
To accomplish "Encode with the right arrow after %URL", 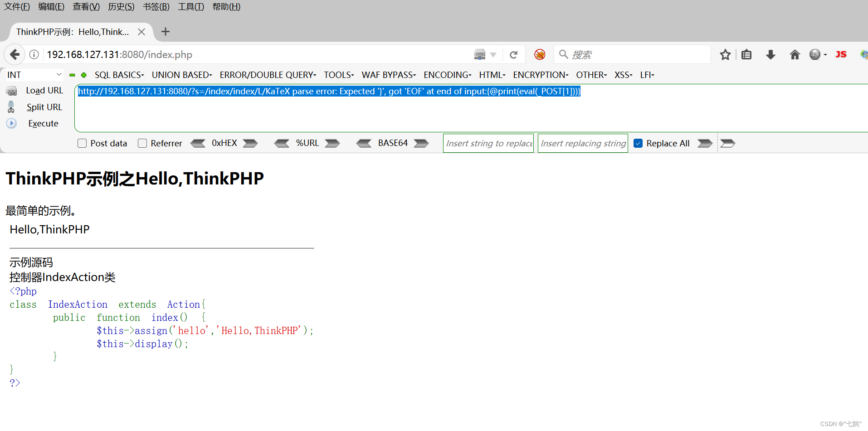I will (x=332, y=143).
